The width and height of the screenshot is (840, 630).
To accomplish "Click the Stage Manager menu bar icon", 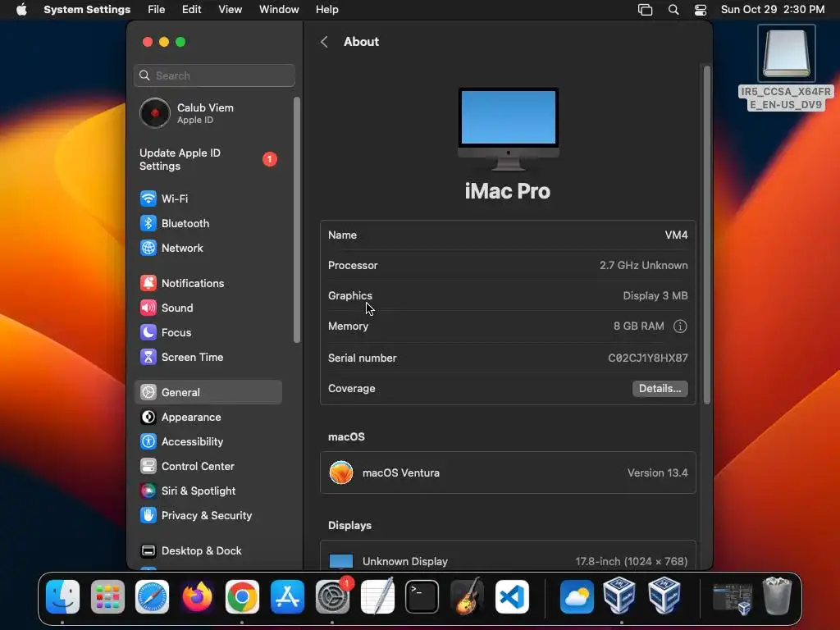I will pos(645,10).
